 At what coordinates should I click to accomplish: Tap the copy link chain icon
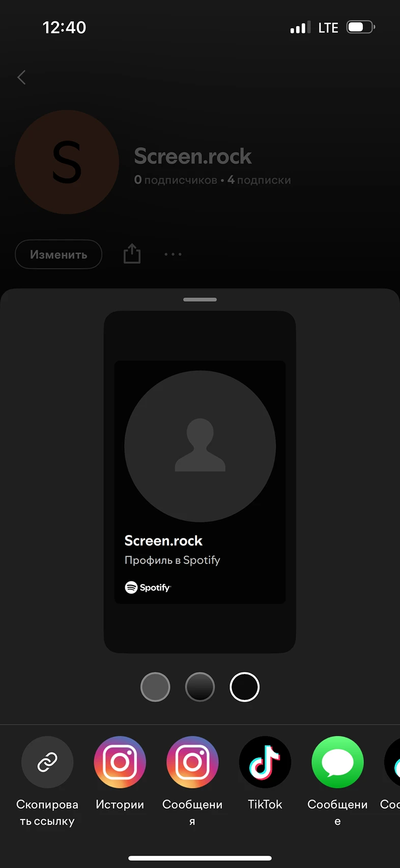(x=47, y=762)
